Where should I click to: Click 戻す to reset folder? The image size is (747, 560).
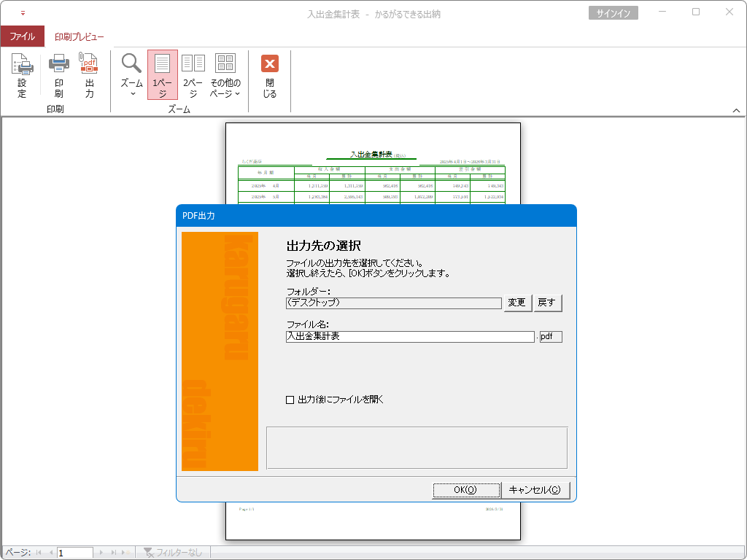point(548,303)
